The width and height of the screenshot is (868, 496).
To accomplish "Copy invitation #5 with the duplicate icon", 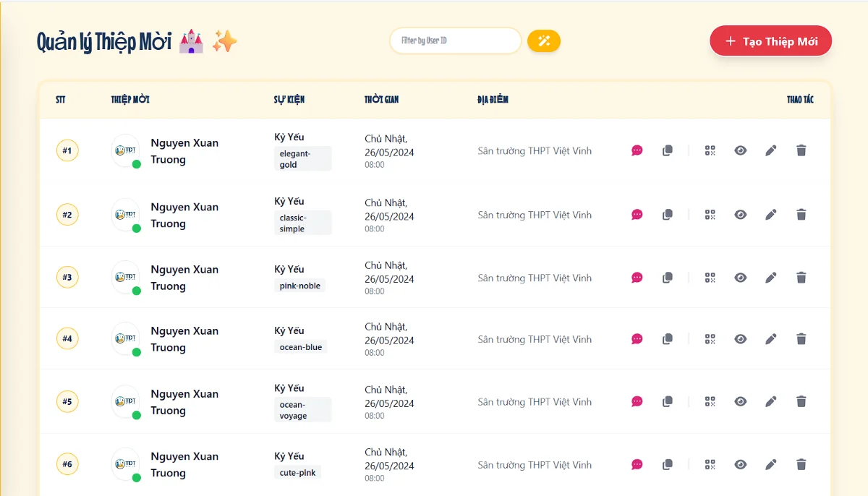I will 668,401.
